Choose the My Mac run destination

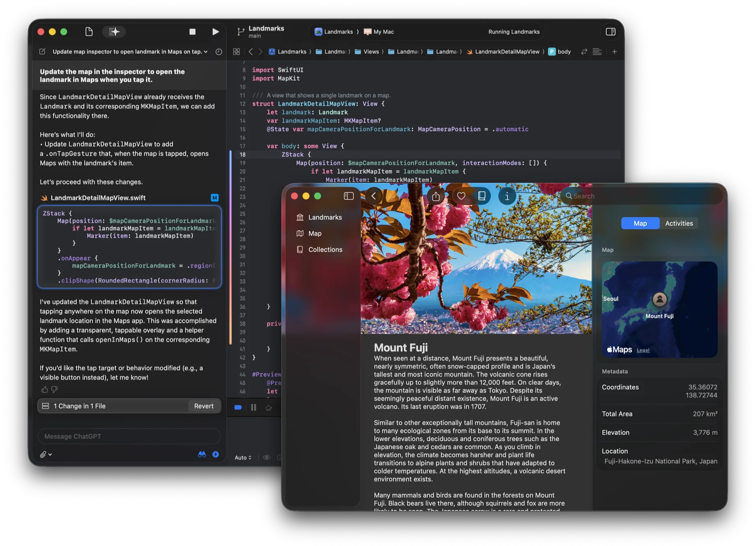pos(379,32)
